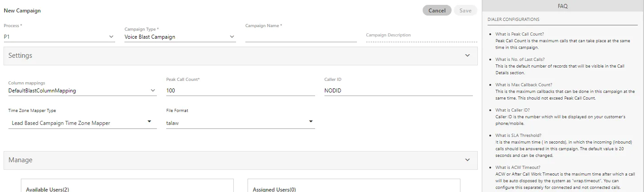This screenshot has height=192, width=644.
Task: Edit the Peak Call Count field
Action: coord(240,91)
